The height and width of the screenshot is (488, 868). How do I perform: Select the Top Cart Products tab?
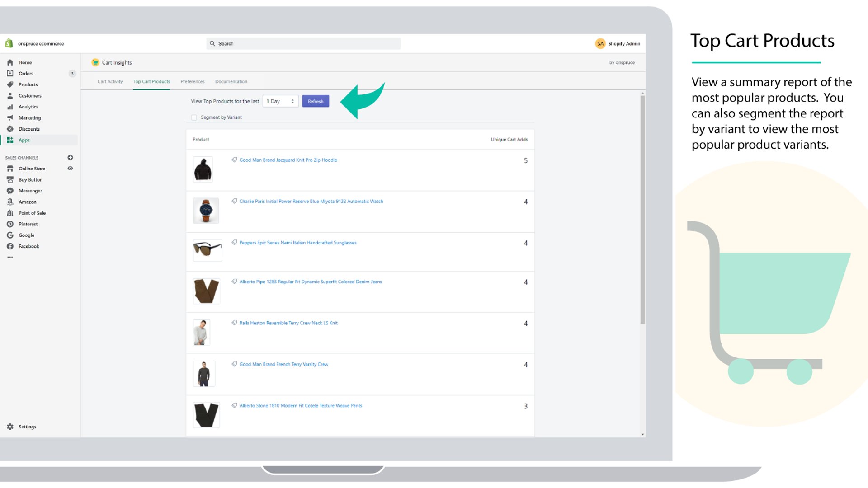tap(151, 82)
